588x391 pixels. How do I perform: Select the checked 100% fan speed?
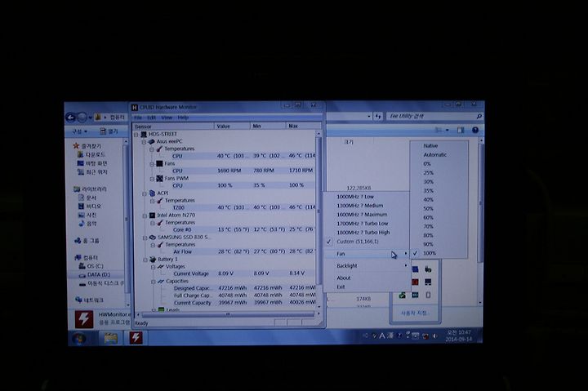(439, 253)
